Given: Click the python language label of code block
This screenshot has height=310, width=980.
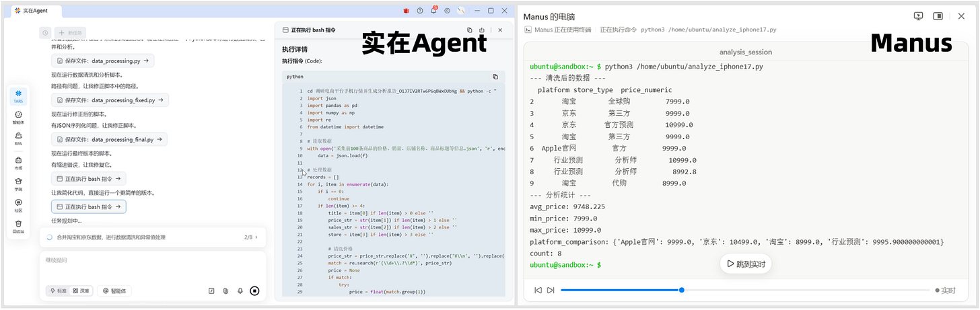Looking at the screenshot, I should [295, 77].
